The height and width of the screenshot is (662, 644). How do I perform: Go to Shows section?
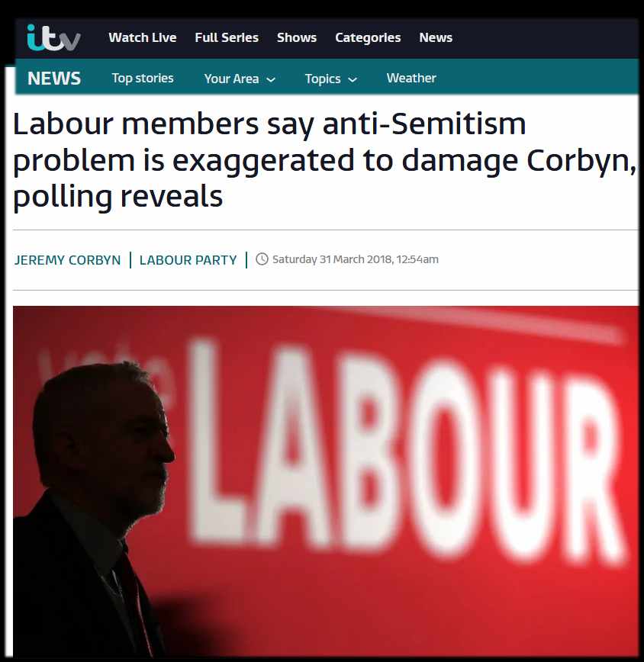tap(297, 37)
